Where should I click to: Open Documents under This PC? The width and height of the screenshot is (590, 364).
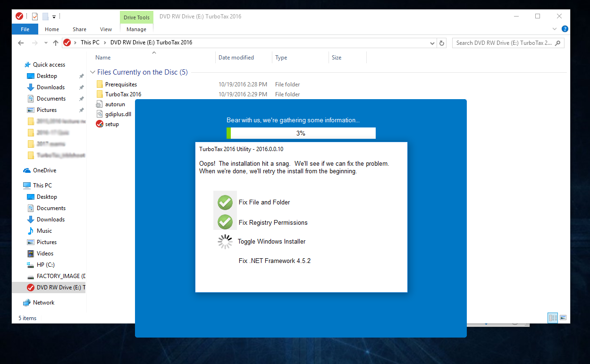tap(51, 208)
